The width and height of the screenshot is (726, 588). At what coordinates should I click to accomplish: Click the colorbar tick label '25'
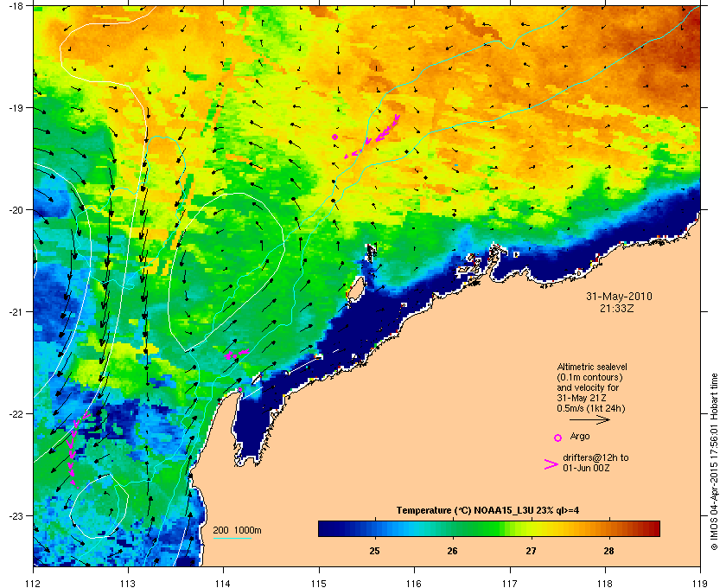click(374, 551)
